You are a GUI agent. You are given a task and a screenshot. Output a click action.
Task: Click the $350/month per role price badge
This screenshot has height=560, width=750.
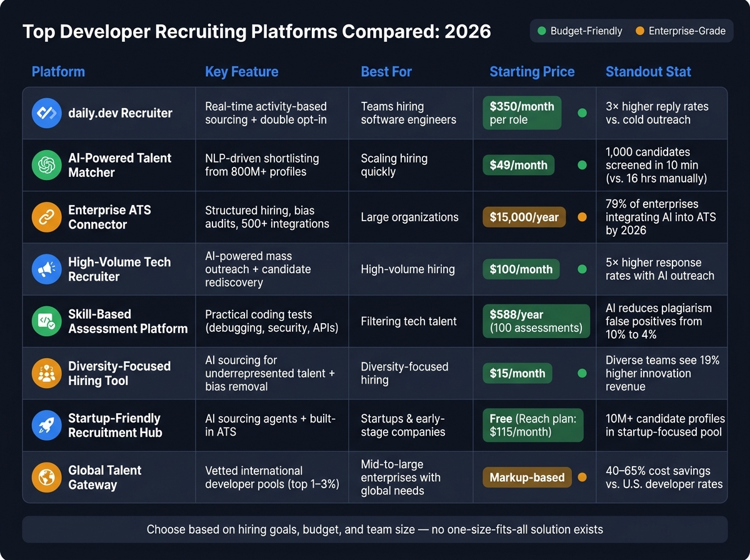[522, 113]
